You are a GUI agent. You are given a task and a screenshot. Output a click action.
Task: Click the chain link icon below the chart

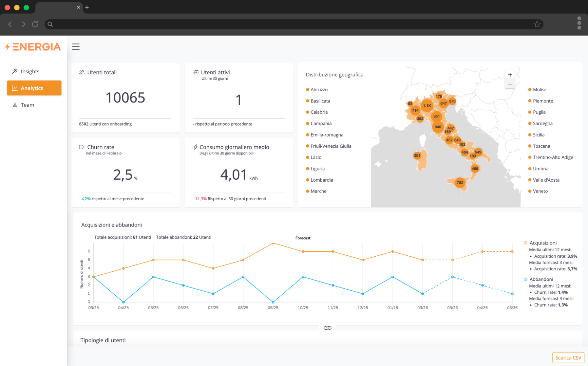[x=327, y=328]
